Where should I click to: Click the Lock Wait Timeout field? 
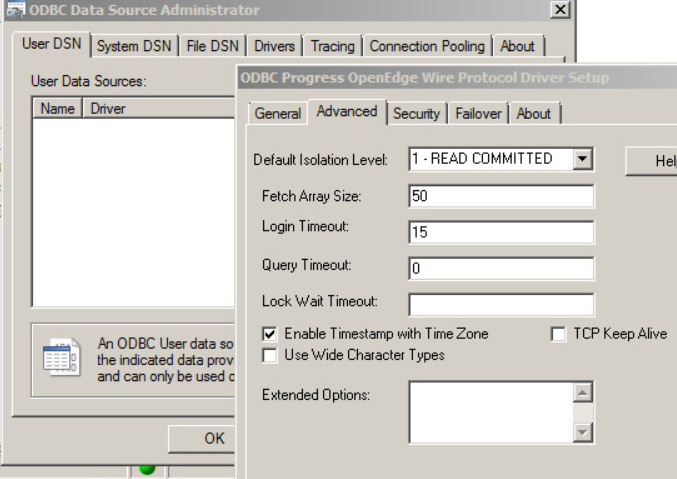[x=501, y=305]
